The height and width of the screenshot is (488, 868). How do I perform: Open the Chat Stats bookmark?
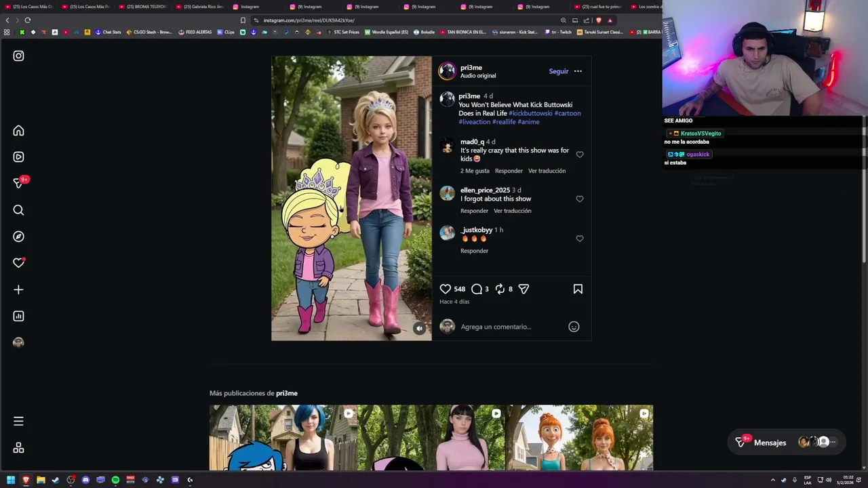coord(108,32)
